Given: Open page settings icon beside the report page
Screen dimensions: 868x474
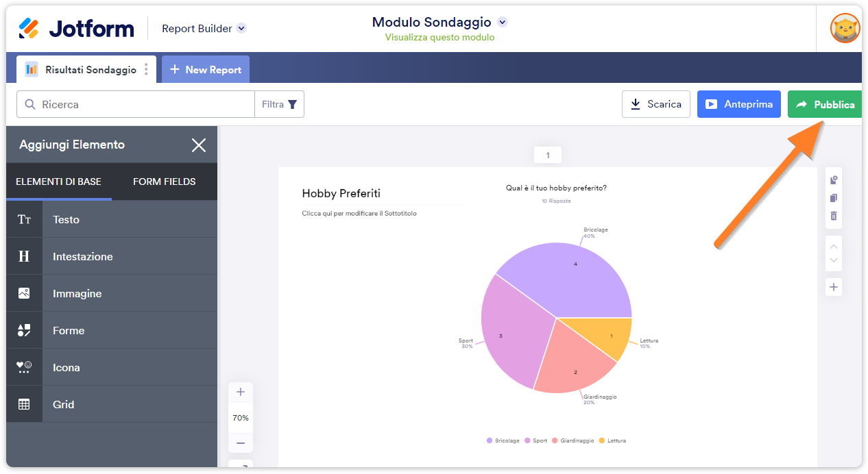Looking at the screenshot, I should (834, 180).
